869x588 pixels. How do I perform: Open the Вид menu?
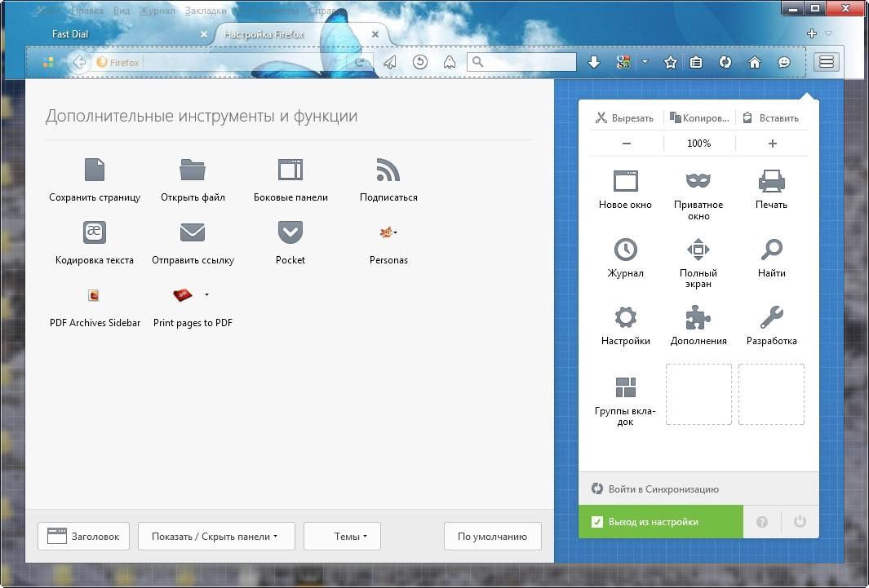click(122, 11)
